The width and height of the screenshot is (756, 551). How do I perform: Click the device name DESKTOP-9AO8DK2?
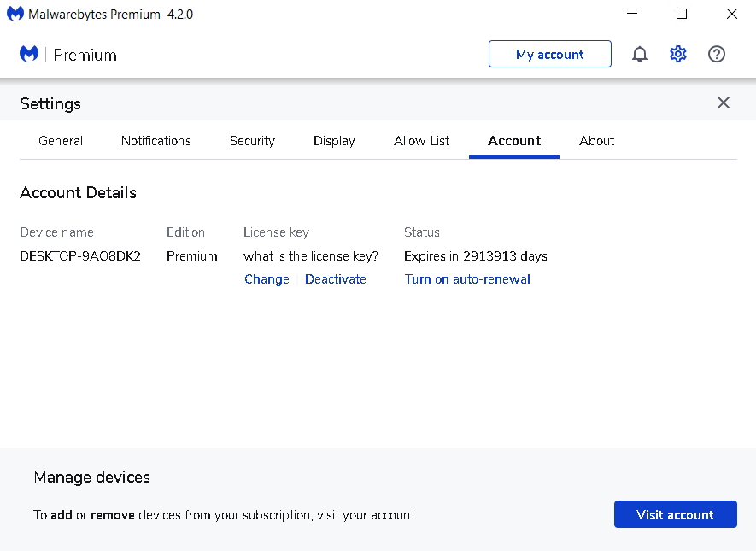[79, 255]
